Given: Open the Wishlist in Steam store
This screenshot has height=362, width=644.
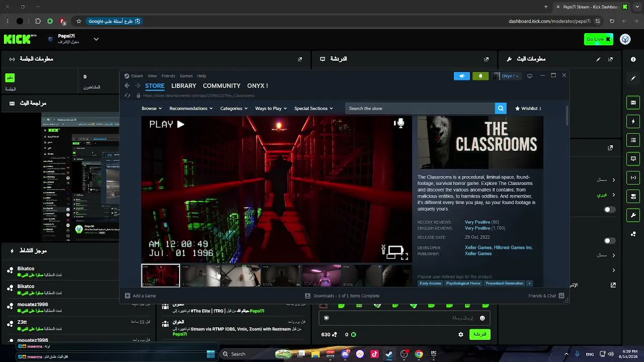Looking at the screenshot, I should pos(528,108).
